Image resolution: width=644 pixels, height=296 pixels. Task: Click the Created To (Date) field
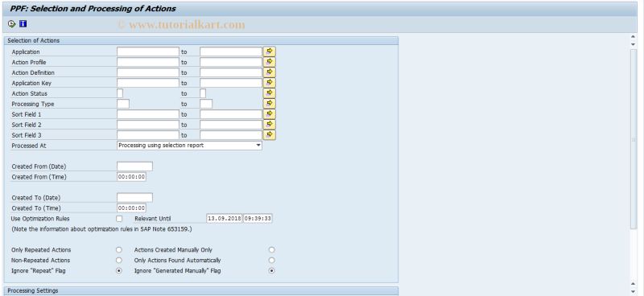point(134,198)
